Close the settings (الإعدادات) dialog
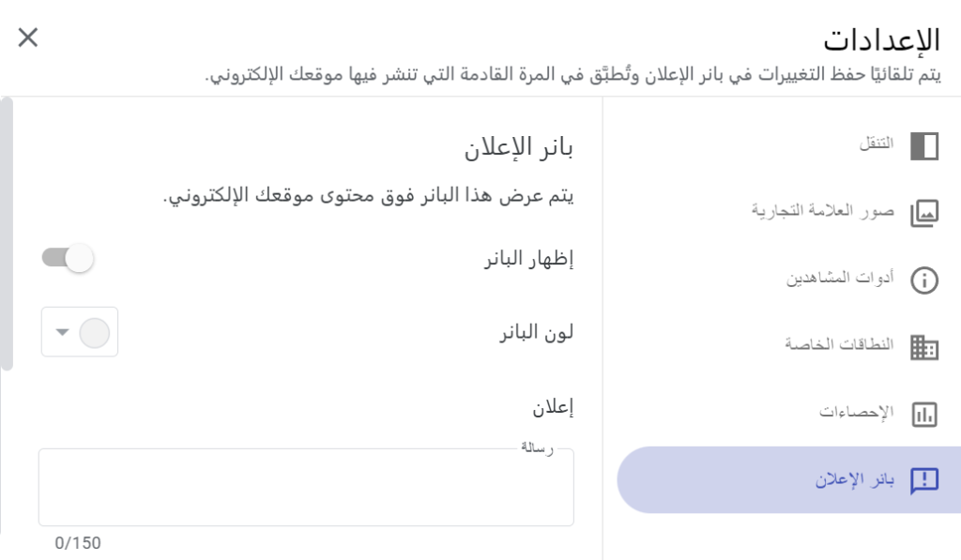Screen dimensions: 961x560 [28, 38]
